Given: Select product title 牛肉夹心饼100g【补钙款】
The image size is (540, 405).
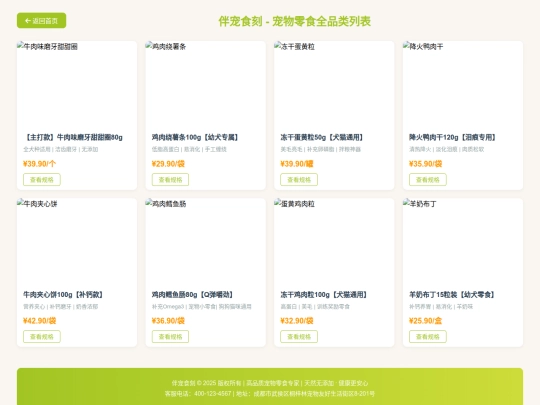Looking at the screenshot, I should tap(63, 295).
